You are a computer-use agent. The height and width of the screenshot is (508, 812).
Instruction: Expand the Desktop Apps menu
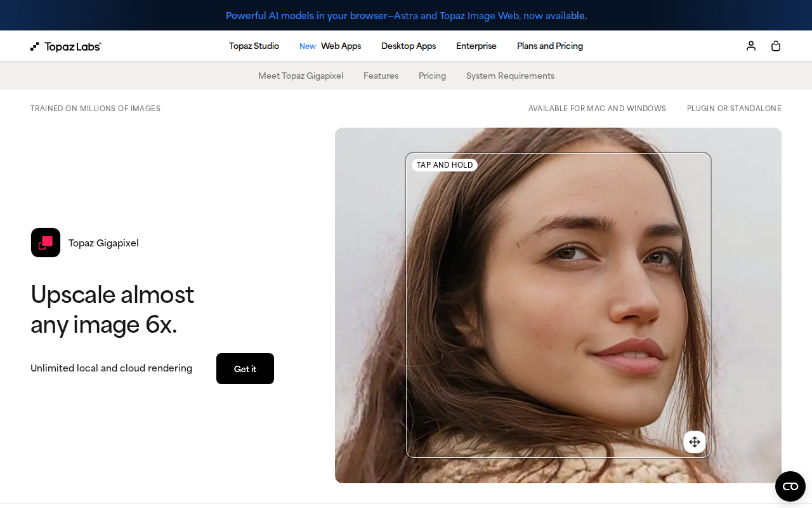409,46
